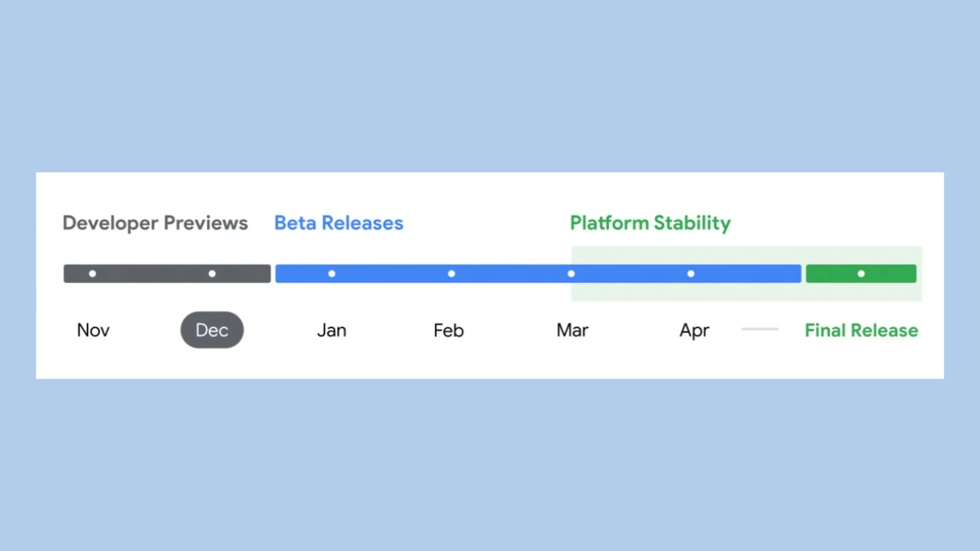Select the Apr month label

(694, 330)
